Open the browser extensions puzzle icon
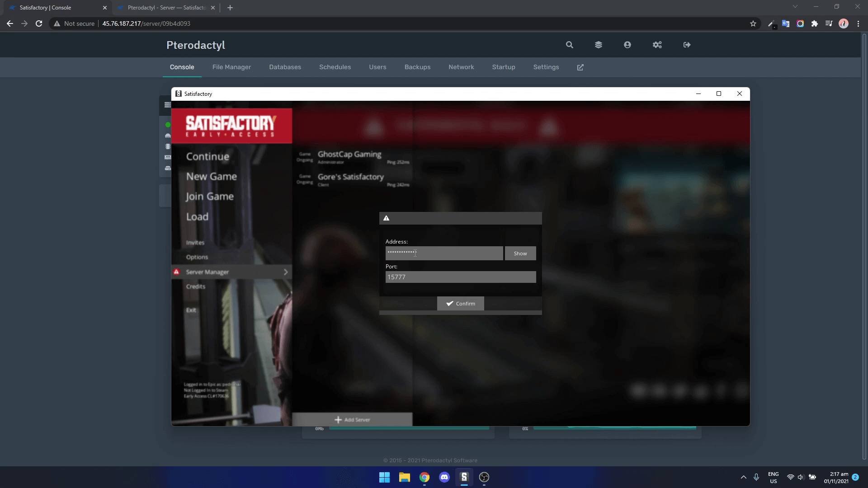This screenshot has width=868, height=488. coord(815,23)
